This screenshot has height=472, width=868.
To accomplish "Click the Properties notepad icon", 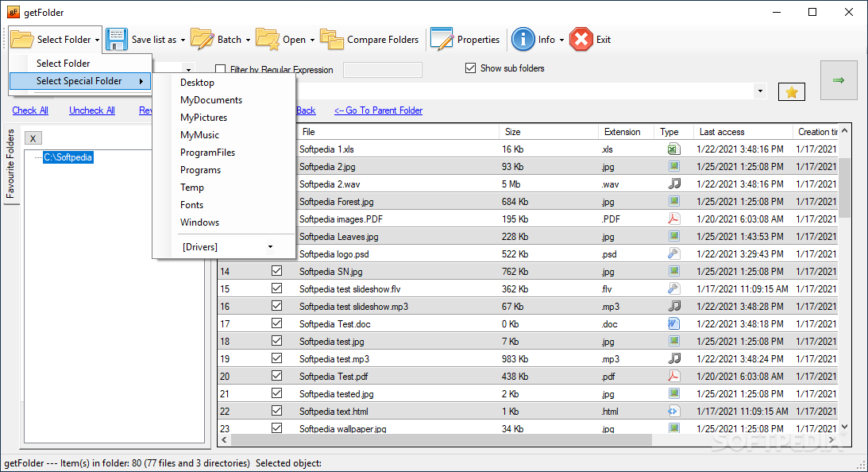I will [442, 40].
